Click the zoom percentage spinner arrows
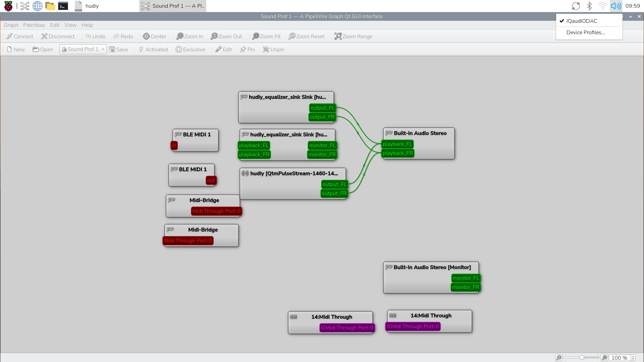This screenshot has height=362, width=644. [633, 358]
